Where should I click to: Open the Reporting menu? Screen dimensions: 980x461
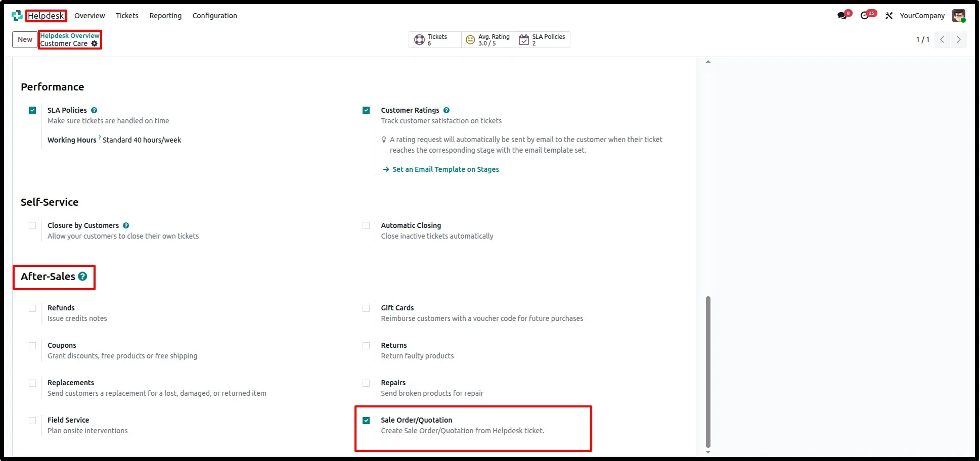tap(165, 16)
